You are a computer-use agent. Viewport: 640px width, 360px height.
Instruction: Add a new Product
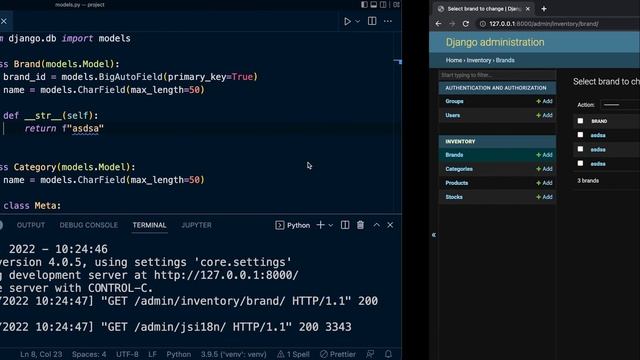click(x=544, y=183)
